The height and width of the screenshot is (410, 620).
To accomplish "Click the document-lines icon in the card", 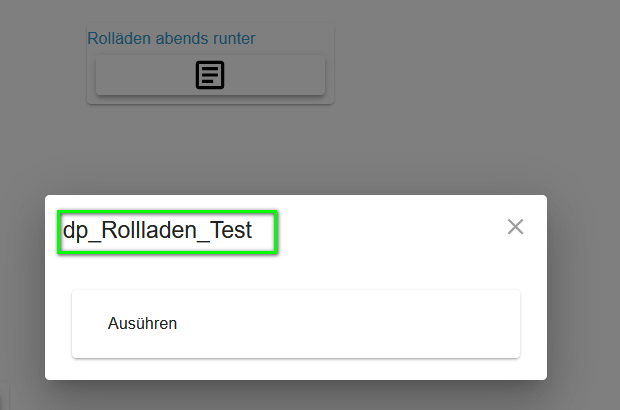I will coord(210,75).
